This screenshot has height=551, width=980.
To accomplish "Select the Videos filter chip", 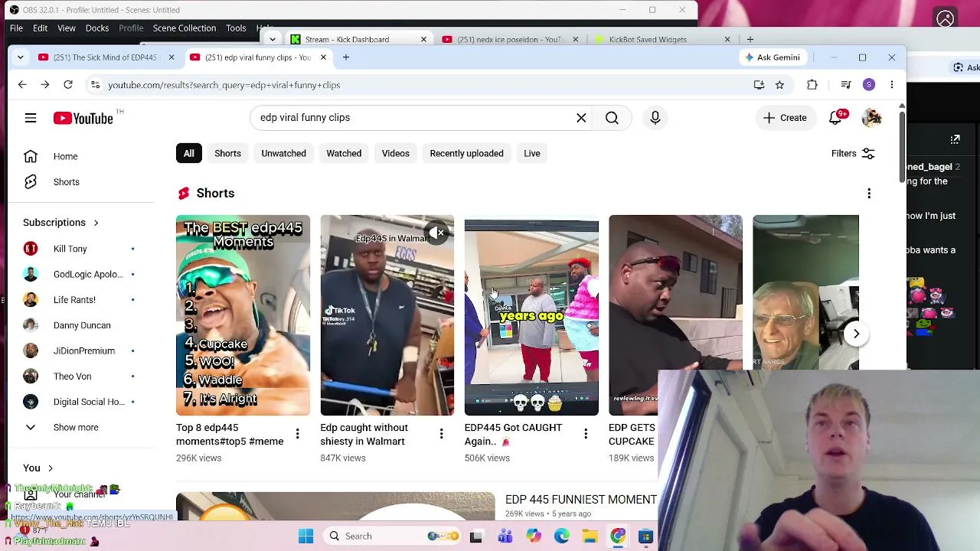I will [396, 153].
